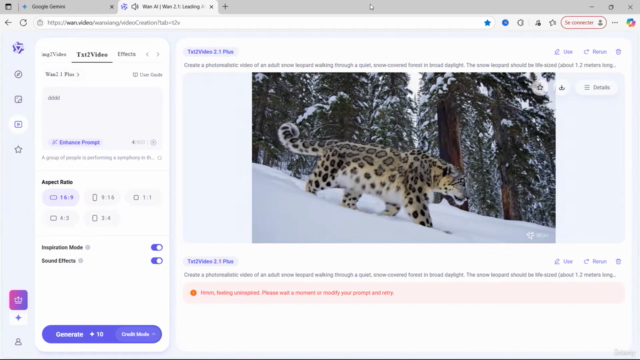Show Sound Effects info tooltip icon
Viewport: 640px width, 360px height.
coord(81,261)
